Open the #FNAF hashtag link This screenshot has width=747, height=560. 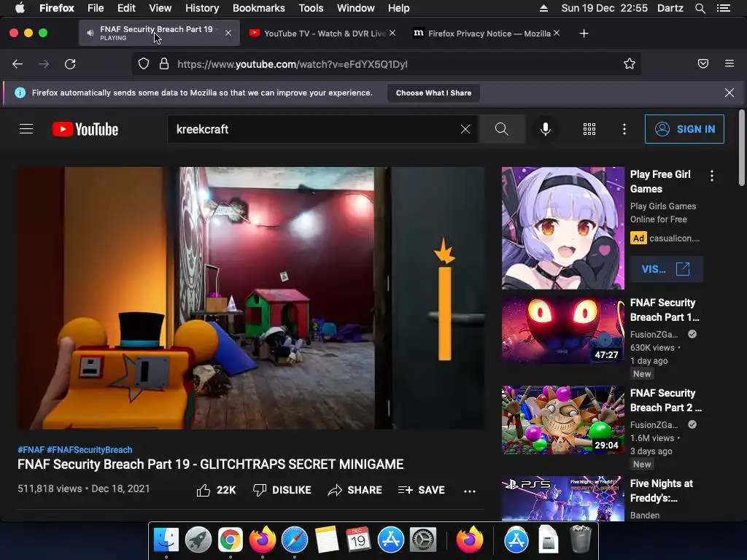click(x=31, y=449)
